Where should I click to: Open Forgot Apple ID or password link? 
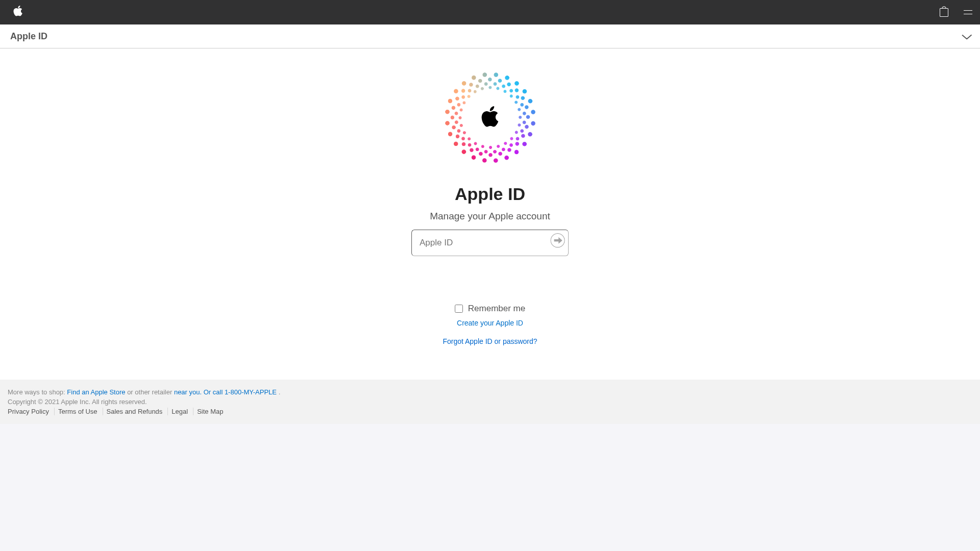point(490,341)
